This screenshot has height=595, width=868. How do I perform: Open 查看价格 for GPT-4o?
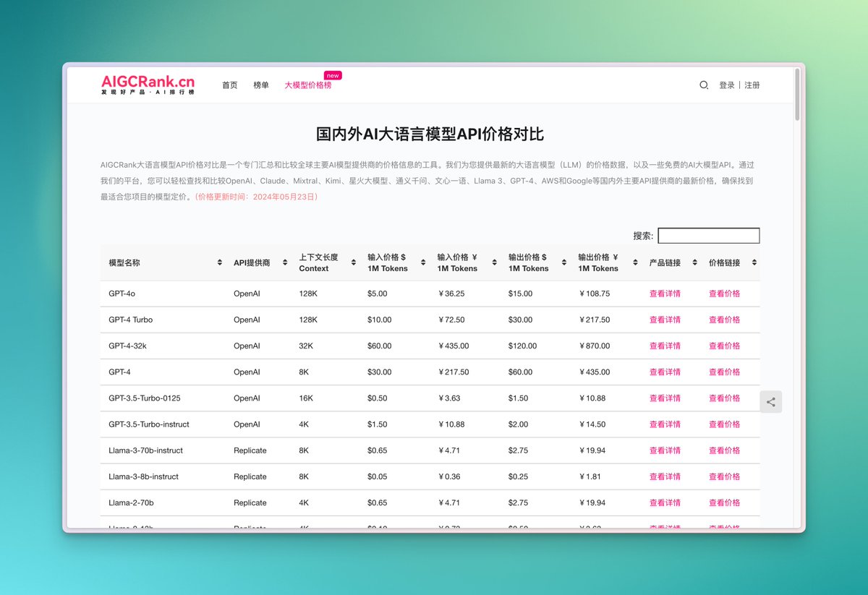pos(724,294)
